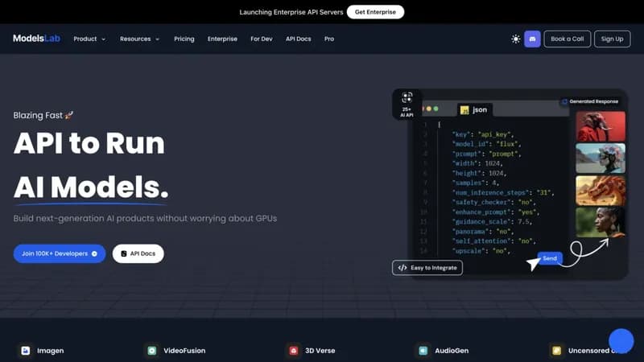This screenshot has width=644, height=362.
Task: Click the code brackets icon by Easy to Integrate
Action: [x=402, y=268]
